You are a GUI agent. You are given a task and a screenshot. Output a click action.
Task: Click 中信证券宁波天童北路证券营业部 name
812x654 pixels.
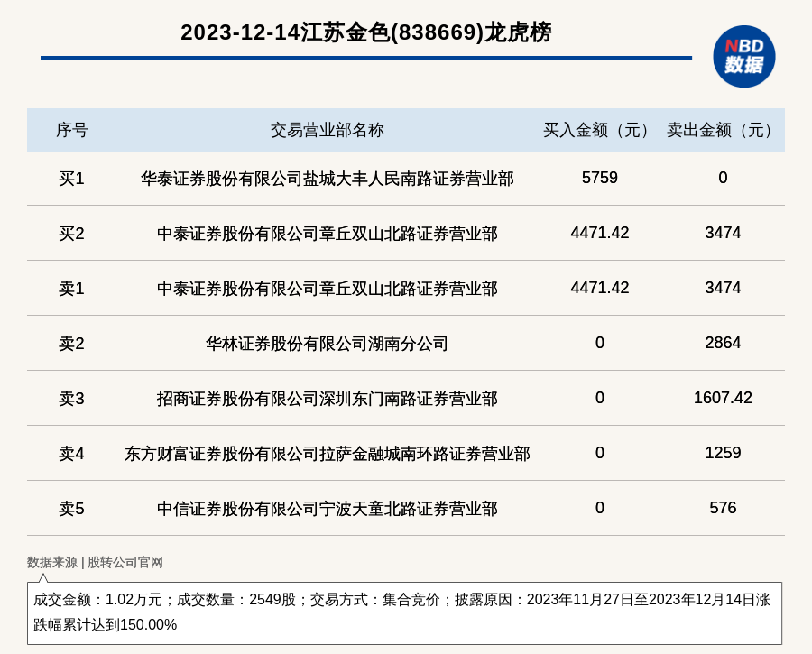(328, 509)
